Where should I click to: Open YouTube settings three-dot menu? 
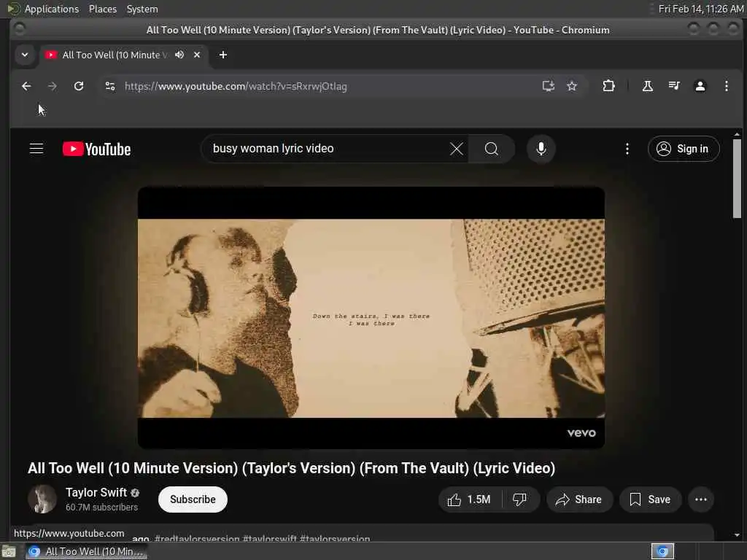pyautogui.click(x=627, y=149)
